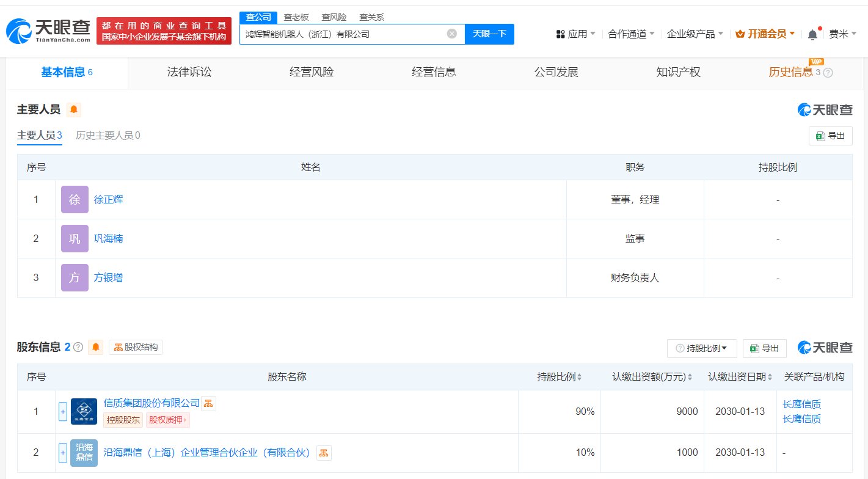Click the VIP badge on 历史信息
Screen dimensions: 868x479
point(816,62)
